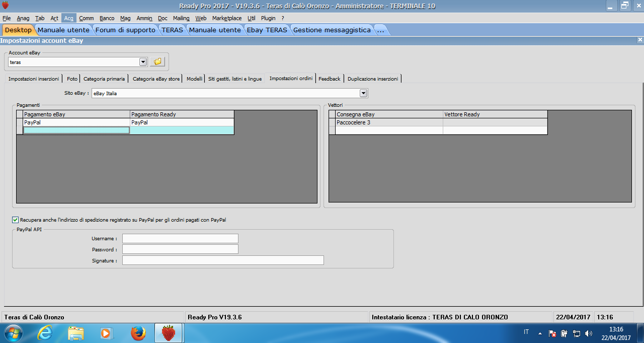Open the Categoria eBay store tab

pos(156,79)
